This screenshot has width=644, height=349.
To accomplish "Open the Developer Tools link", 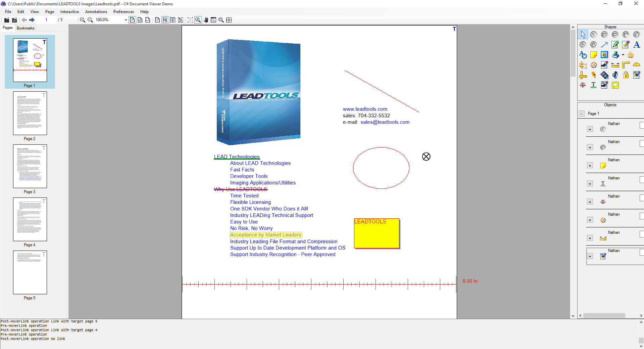I will pos(249,176).
